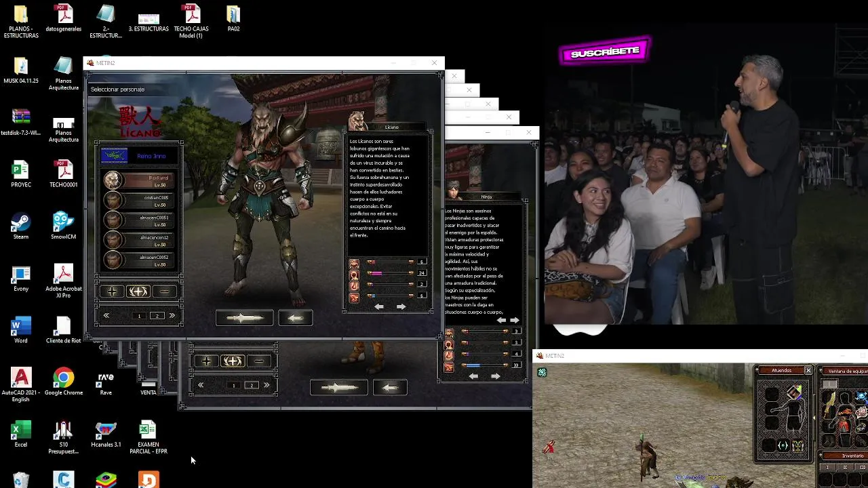Click the blue Ninja stat slider showing 10

(x=485, y=365)
